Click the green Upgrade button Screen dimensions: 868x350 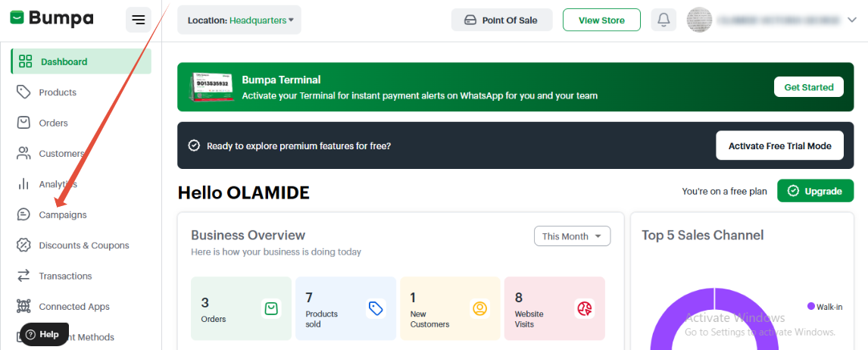coord(815,191)
